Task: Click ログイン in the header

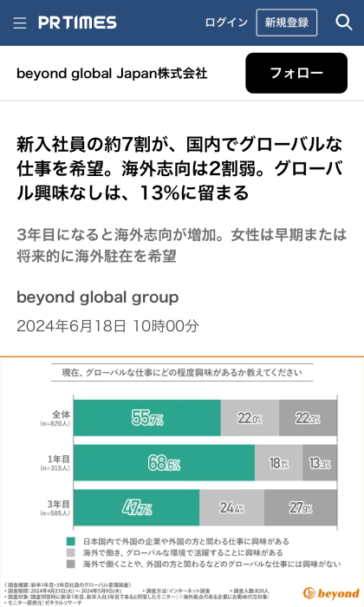Action: pos(226,23)
